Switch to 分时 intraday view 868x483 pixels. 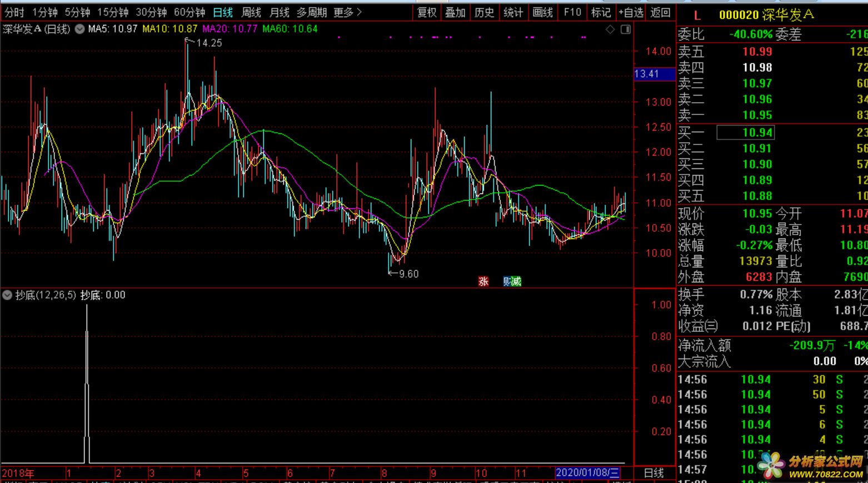click(x=14, y=12)
